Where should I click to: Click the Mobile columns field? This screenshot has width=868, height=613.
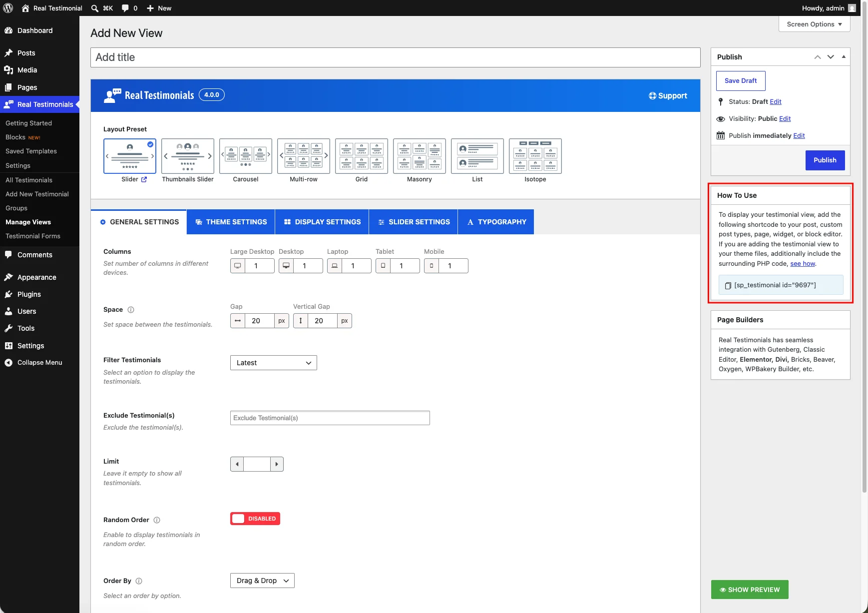click(453, 266)
